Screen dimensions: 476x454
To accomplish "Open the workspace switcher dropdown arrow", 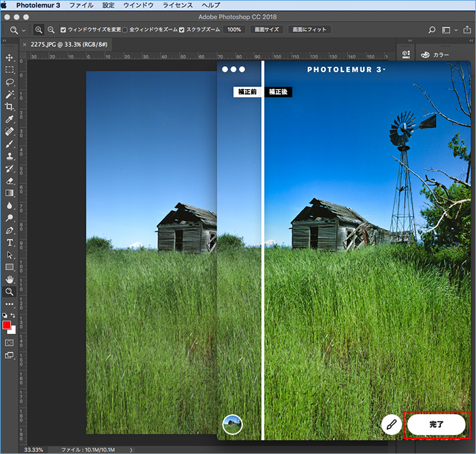I will (456, 30).
